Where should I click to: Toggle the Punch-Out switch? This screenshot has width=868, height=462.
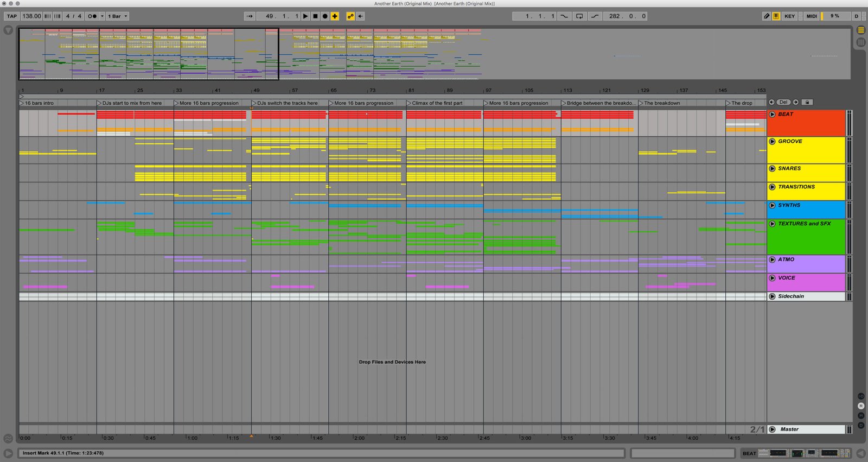[595, 16]
